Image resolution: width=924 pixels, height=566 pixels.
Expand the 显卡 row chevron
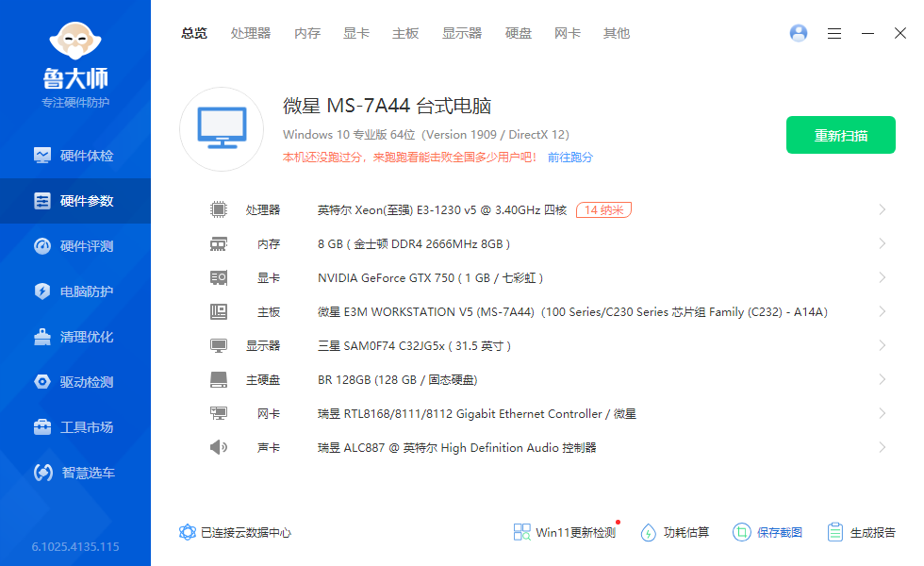(883, 277)
